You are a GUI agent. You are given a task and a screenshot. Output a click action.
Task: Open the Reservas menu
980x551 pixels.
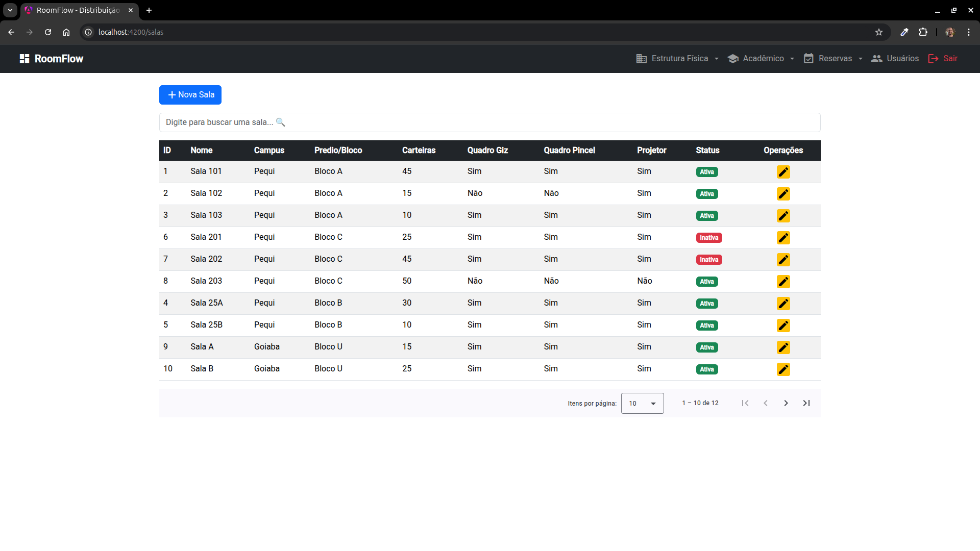[x=833, y=59]
